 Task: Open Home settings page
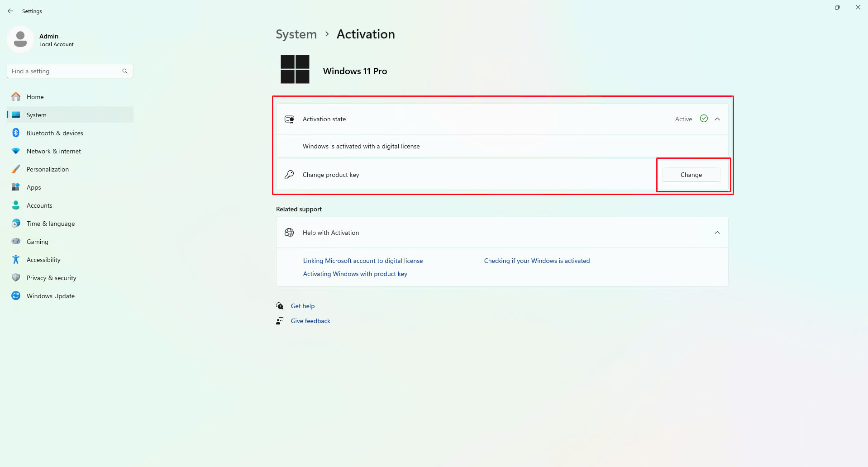pos(70,97)
